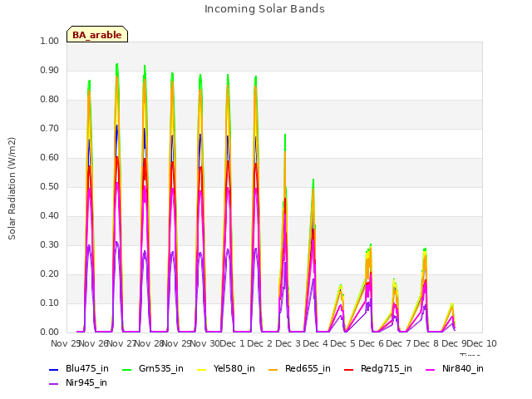Select the Nir945_in legend label
The image size is (532, 399).
[86, 382]
